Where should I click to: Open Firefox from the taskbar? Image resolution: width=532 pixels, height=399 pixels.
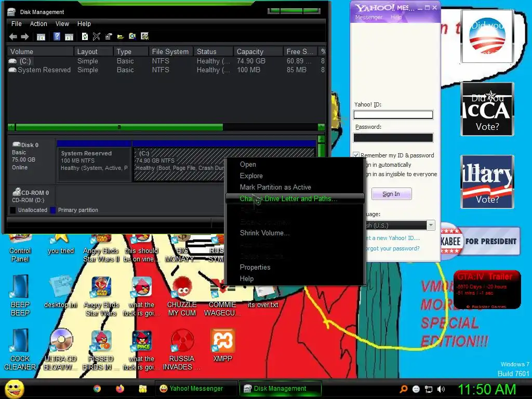120,389
